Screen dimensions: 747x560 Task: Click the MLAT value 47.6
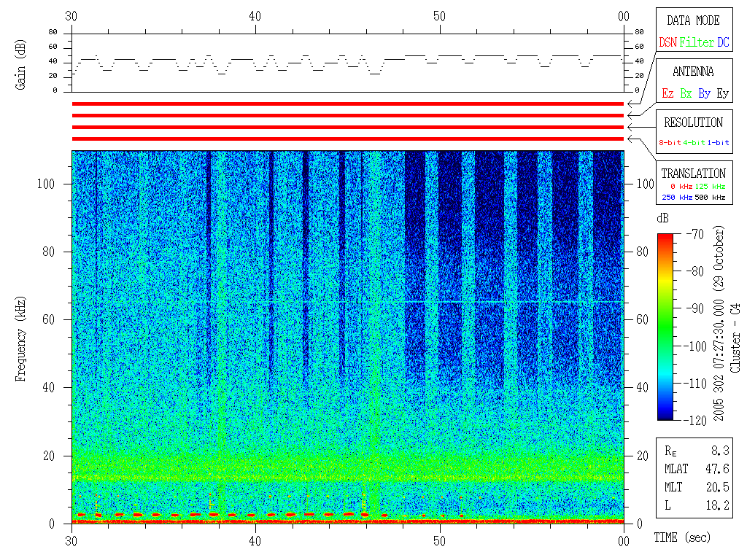[717, 469]
